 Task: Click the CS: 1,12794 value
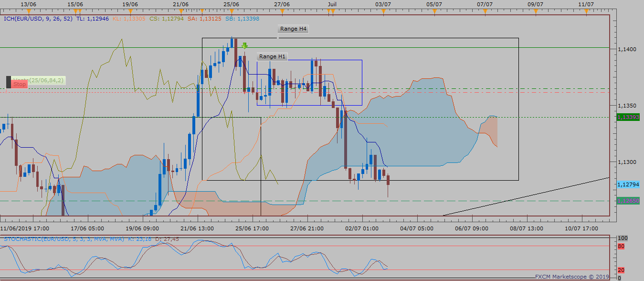(166, 19)
